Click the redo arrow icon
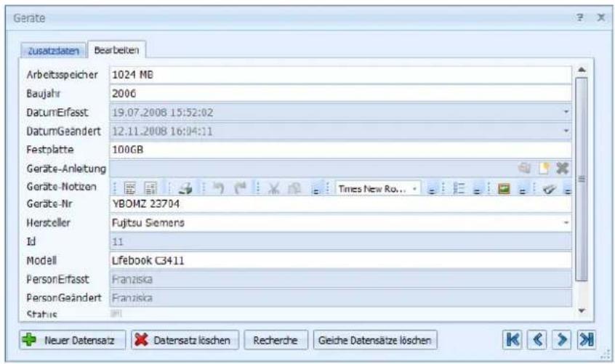The width and height of the screenshot is (615, 364). (240, 188)
